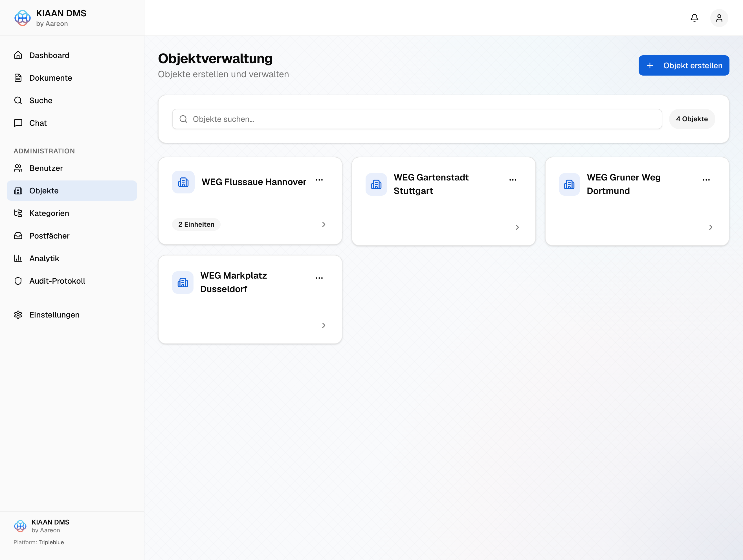Expand WEG Markplatz Dusseldorf via chevron arrow
The width and height of the screenshot is (743, 560).
tap(324, 325)
